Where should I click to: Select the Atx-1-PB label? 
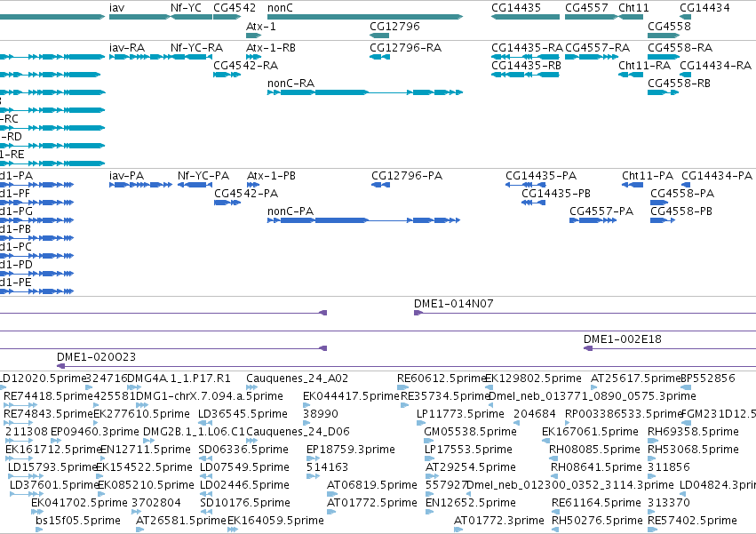tap(271, 176)
